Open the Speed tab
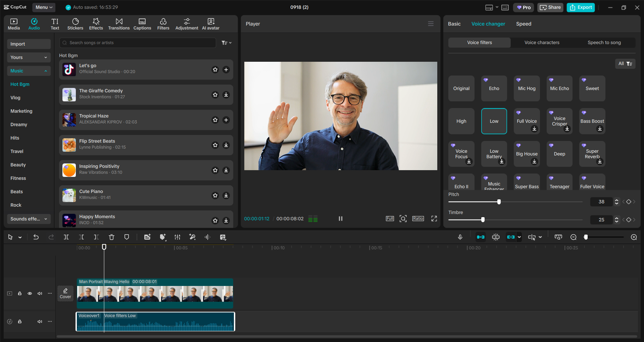Image resolution: width=644 pixels, height=342 pixels. pos(523,23)
